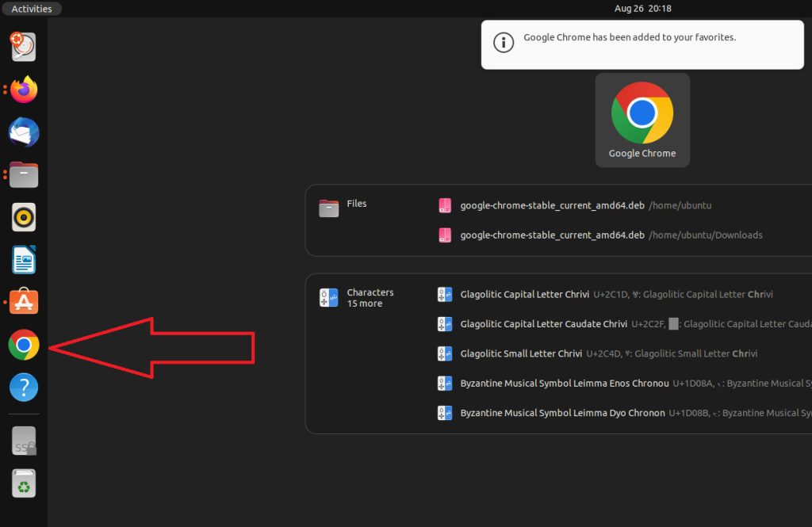Image resolution: width=812 pixels, height=527 pixels.
Task: Launch the Google Chrome top search result
Action: coord(642,120)
